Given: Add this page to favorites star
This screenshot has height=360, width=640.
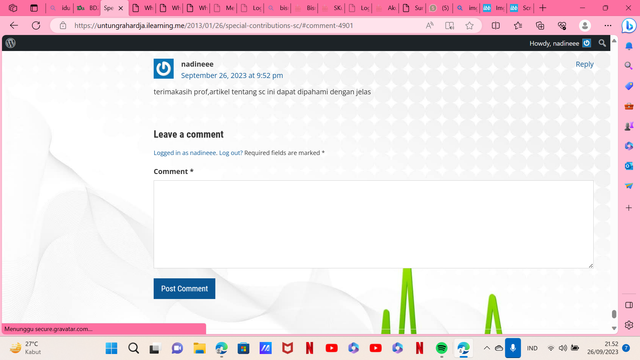Looking at the screenshot, I should tap(469, 25).
